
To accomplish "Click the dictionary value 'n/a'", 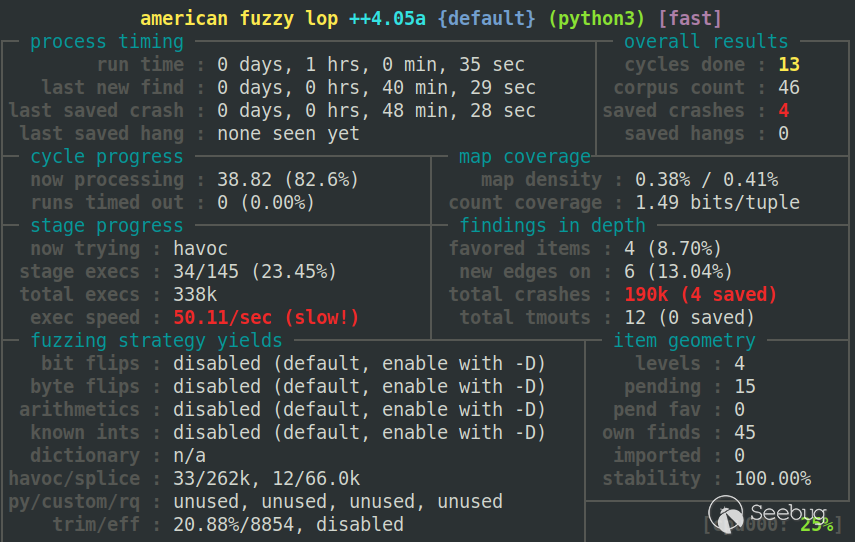I will tap(190, 455).
